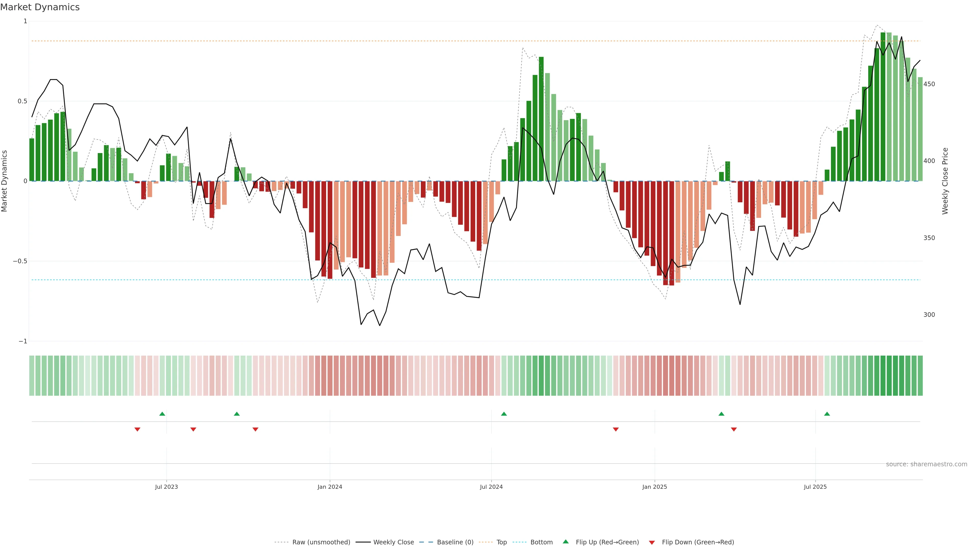
Task: Click the green flip-up marker just after Jul 2025
Action: pos(827,414)
